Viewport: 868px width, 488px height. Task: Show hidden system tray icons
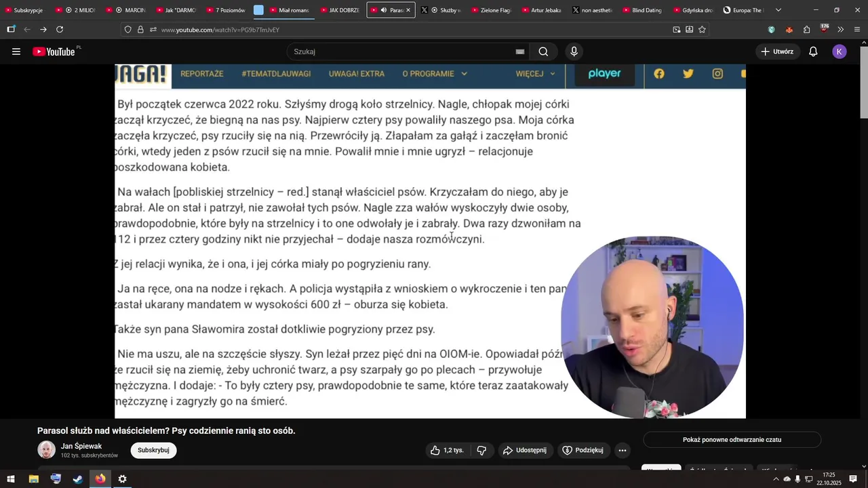[x=776, y=479]
